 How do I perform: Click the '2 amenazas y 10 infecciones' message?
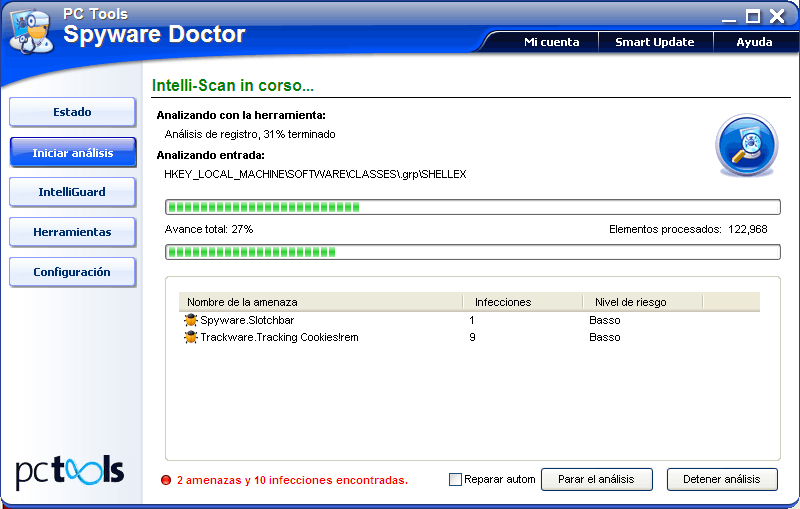point(292,480)
